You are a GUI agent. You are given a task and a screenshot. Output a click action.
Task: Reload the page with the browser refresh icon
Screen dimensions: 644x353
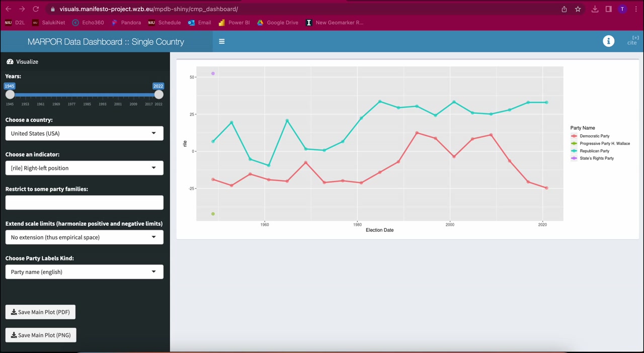tap(36, 9)
